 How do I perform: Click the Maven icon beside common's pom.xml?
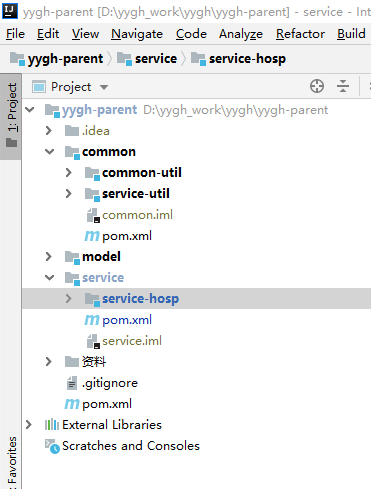pos(92,236)
